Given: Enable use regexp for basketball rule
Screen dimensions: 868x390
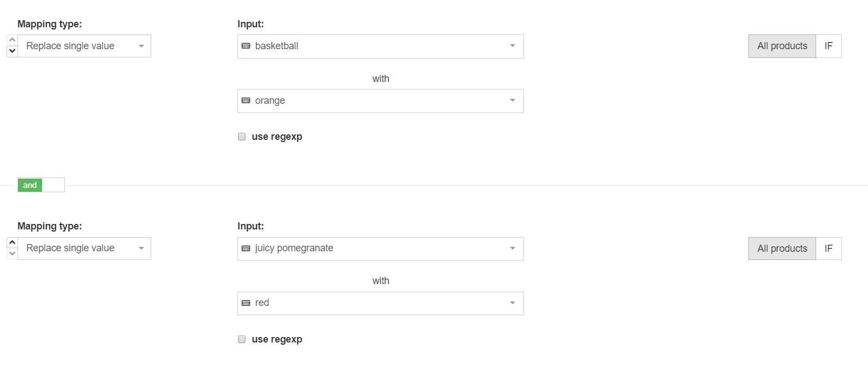Looking at the screenshot, I should (x=242, y=137).
